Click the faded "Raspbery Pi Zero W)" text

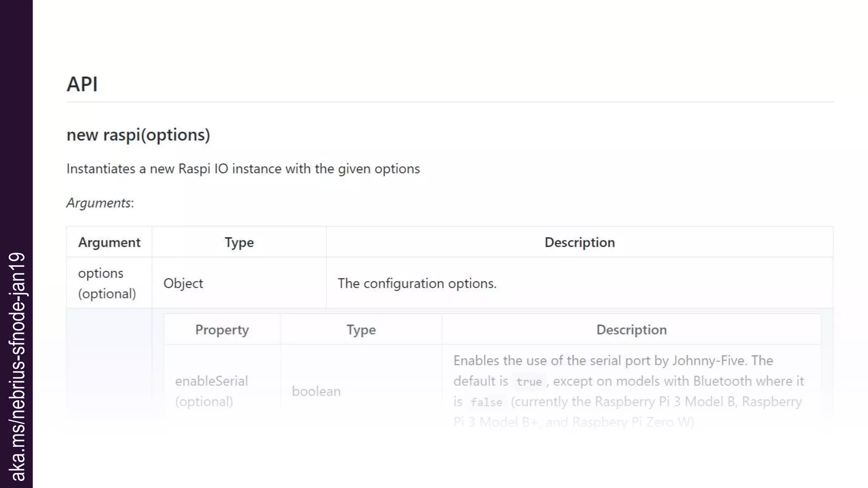(633, 422)
